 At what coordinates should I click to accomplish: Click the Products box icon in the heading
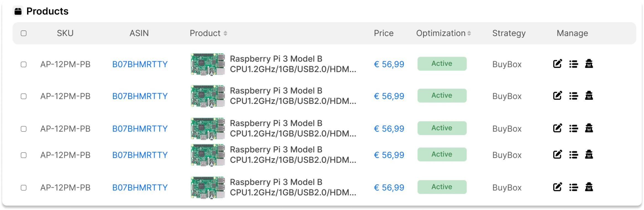[x=18, y=11]
